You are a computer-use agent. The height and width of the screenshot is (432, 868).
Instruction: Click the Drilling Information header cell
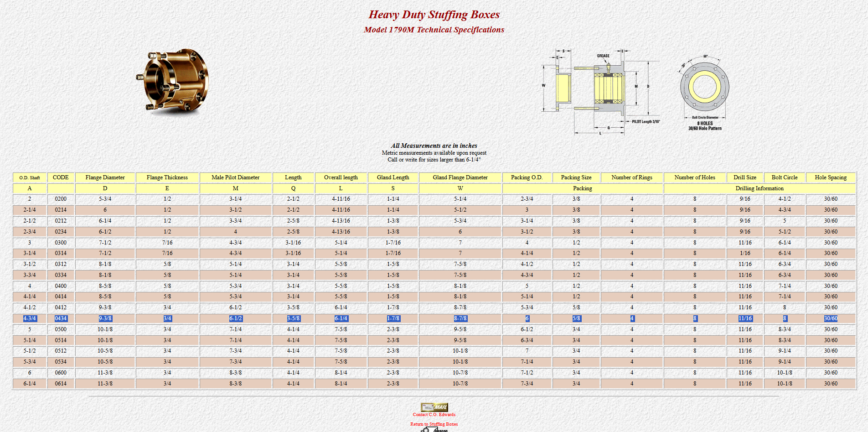click(759, 188)
